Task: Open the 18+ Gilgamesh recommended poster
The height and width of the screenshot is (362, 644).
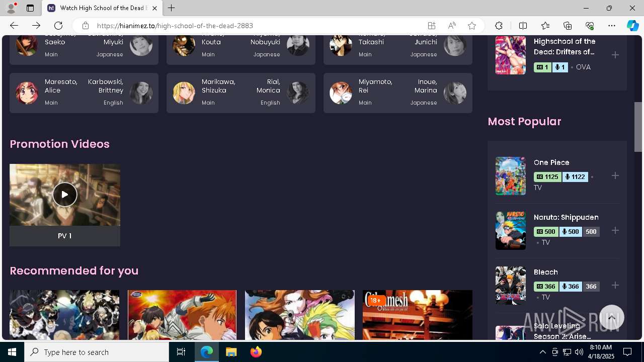Action: (x=418, y=315)
